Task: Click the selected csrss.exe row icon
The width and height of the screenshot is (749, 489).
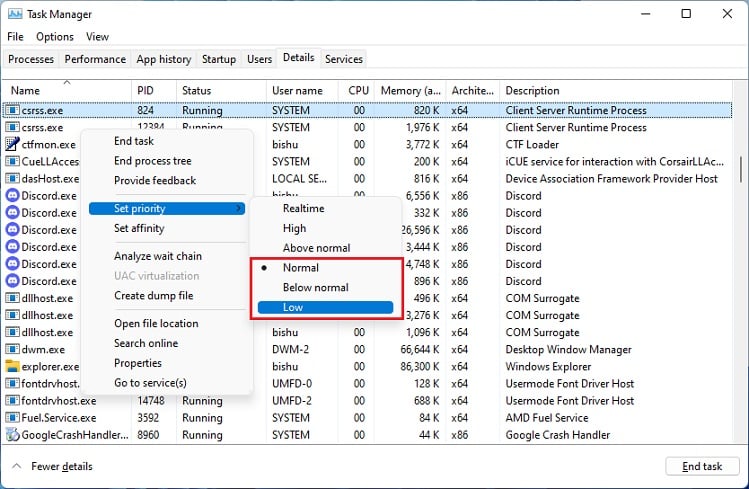Action: click(x=13, y=111)
